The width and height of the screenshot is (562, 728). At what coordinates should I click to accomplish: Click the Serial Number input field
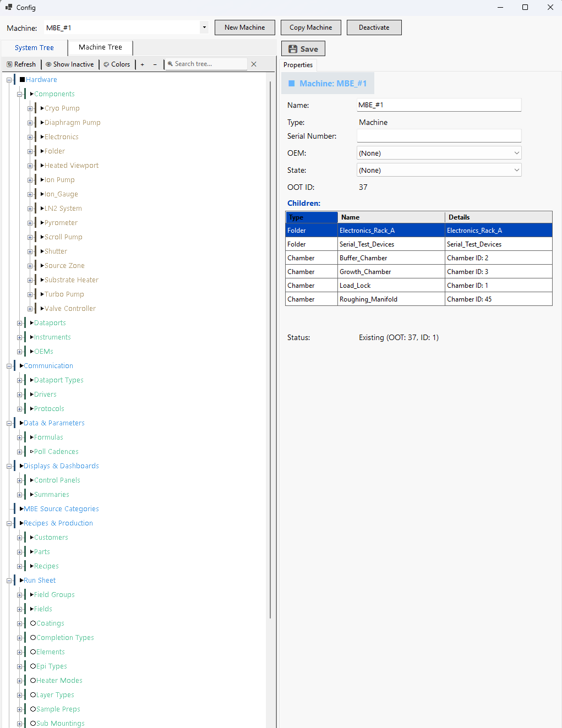pos(439,136)
